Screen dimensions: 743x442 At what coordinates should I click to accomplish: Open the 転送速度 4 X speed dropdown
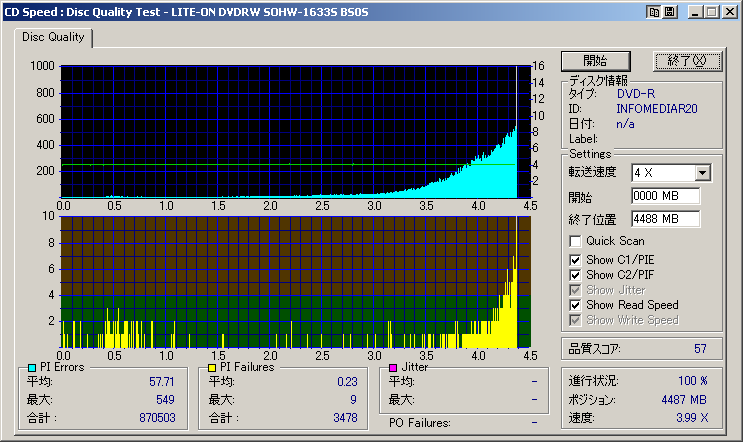(x=703, y=173)
